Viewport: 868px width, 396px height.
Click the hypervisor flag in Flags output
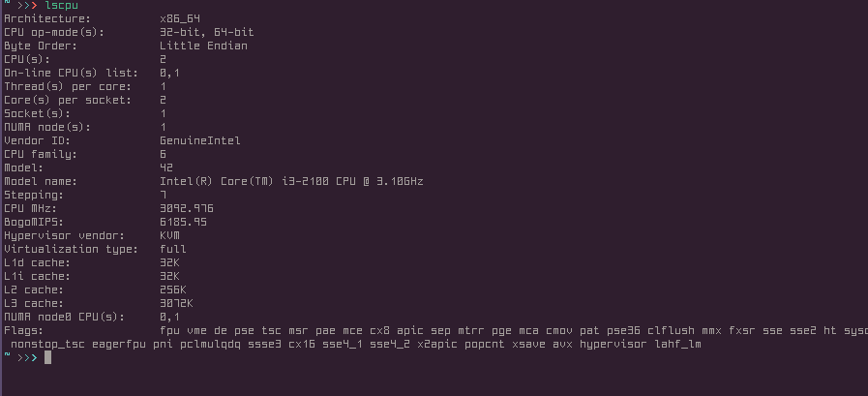tap(613, 344)
